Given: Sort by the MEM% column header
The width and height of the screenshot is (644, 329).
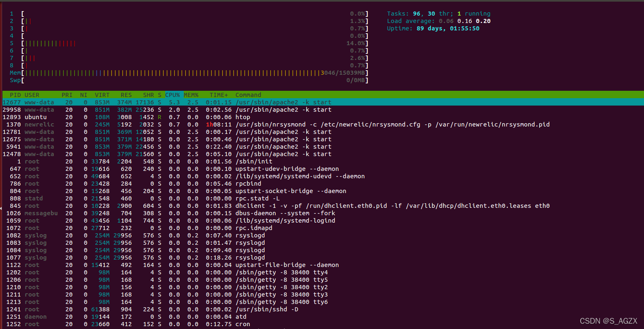Looking at the screenshot, I should pos(191,95).
